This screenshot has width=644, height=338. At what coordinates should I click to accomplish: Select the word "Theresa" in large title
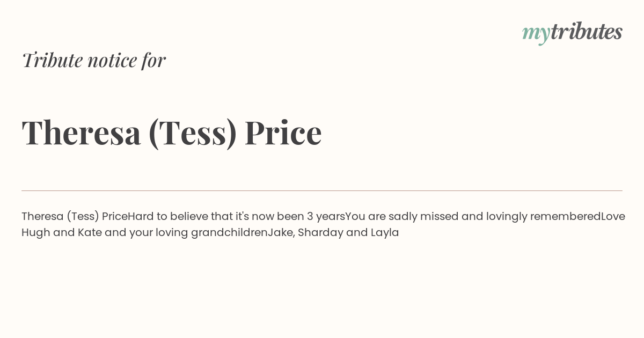[81, 133]
